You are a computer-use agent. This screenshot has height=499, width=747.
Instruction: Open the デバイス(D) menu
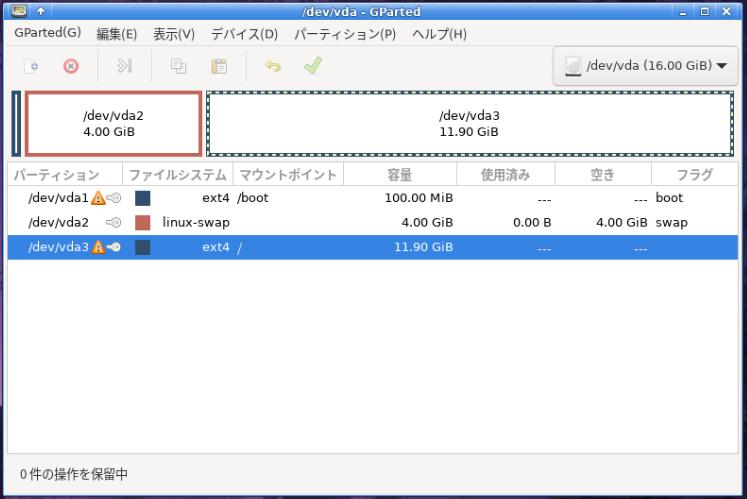point(244,34)
